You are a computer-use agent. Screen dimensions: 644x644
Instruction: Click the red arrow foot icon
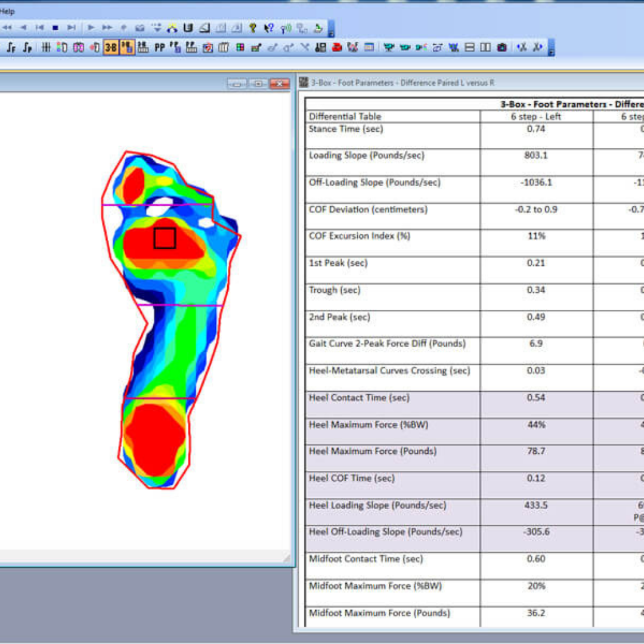94,48
